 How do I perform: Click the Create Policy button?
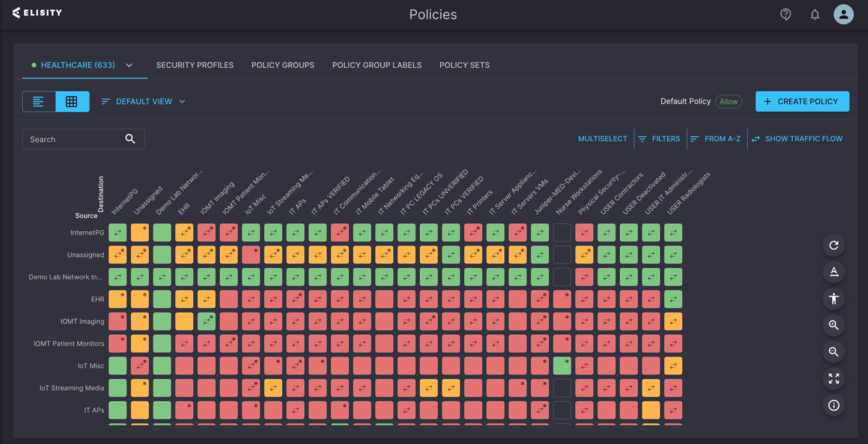pyautogui.click(x=802, y=102)
